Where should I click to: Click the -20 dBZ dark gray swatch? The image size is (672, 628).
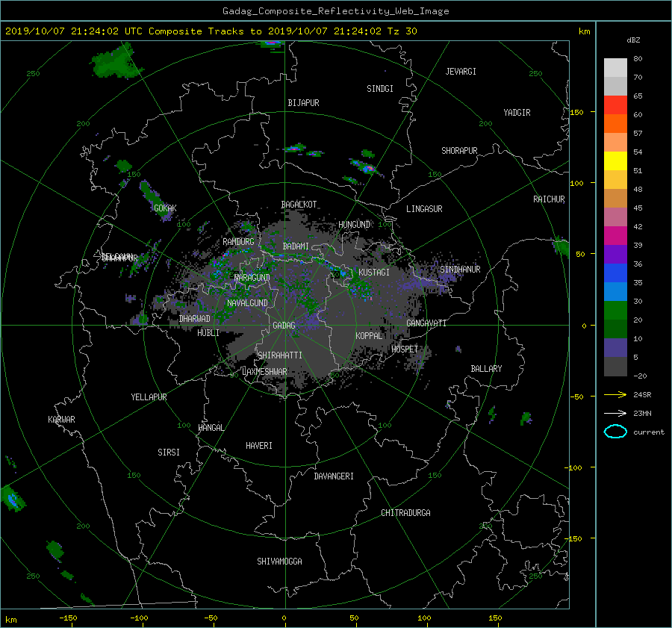[615, 367]
